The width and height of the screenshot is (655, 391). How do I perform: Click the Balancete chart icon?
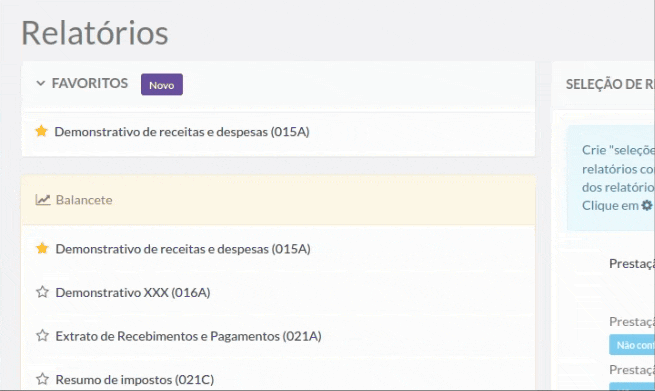(x=43, y=200)
